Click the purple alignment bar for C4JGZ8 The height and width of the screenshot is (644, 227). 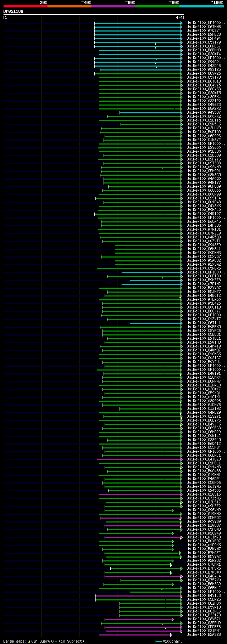tap(140, 459)
